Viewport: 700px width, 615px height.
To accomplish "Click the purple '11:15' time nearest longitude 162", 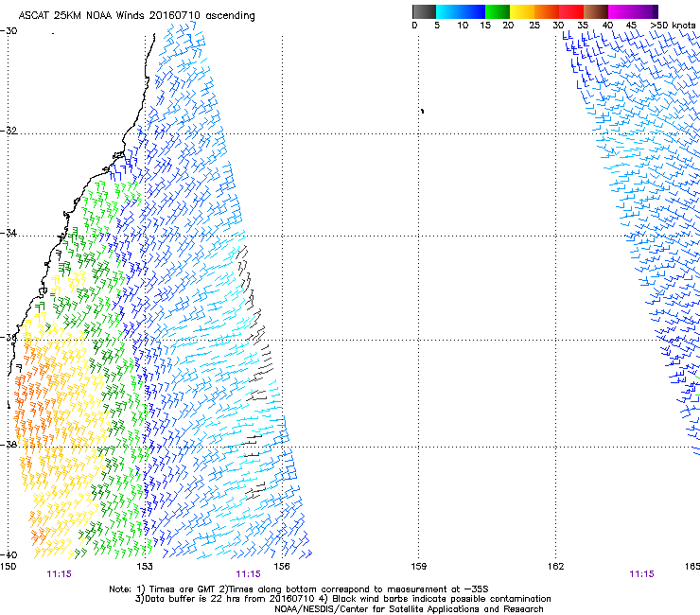I will pos(641,574).
